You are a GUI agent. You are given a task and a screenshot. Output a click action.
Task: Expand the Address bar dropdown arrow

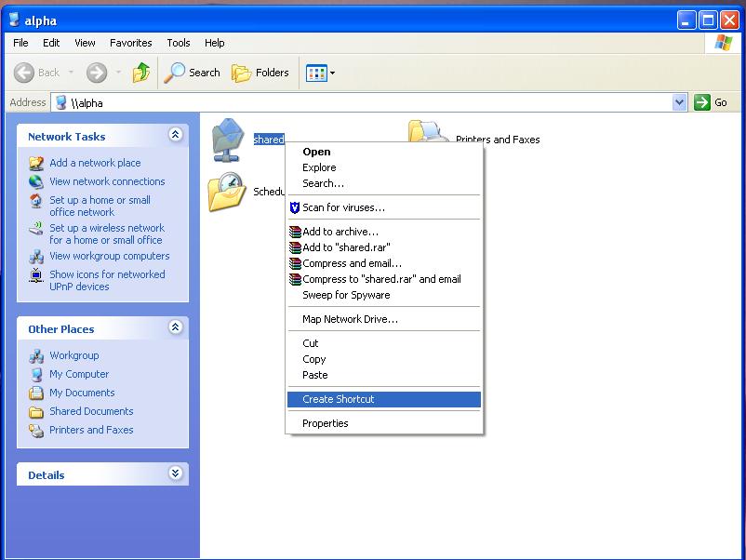coord(679,102)
